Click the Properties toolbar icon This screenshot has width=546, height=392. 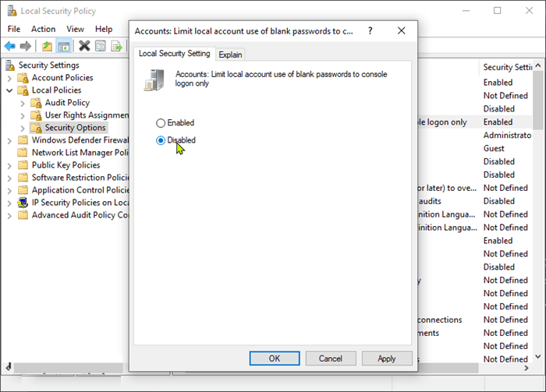[101, 46]
